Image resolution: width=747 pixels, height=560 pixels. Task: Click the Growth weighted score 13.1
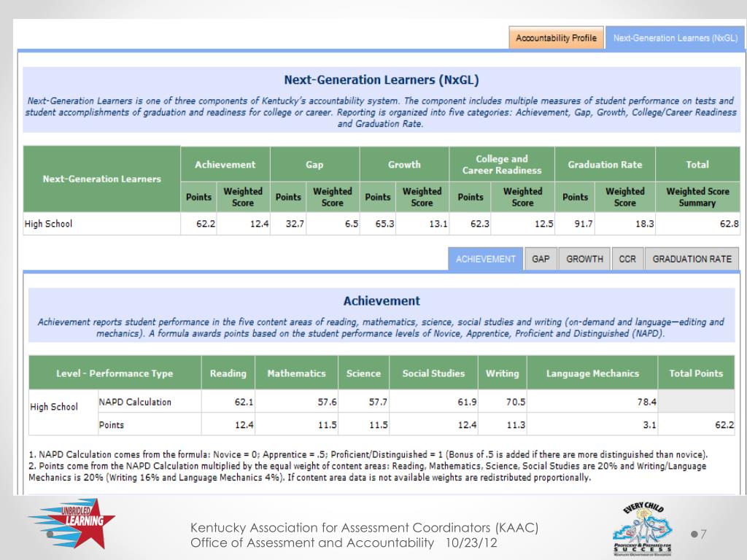coord(438,224)
